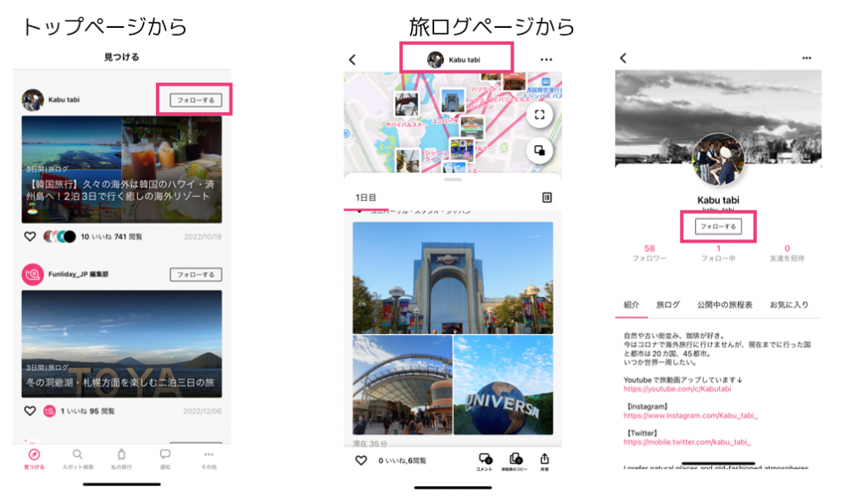
Task: Open the YouTube Kabutabi link
Action: tap(677, 388)
